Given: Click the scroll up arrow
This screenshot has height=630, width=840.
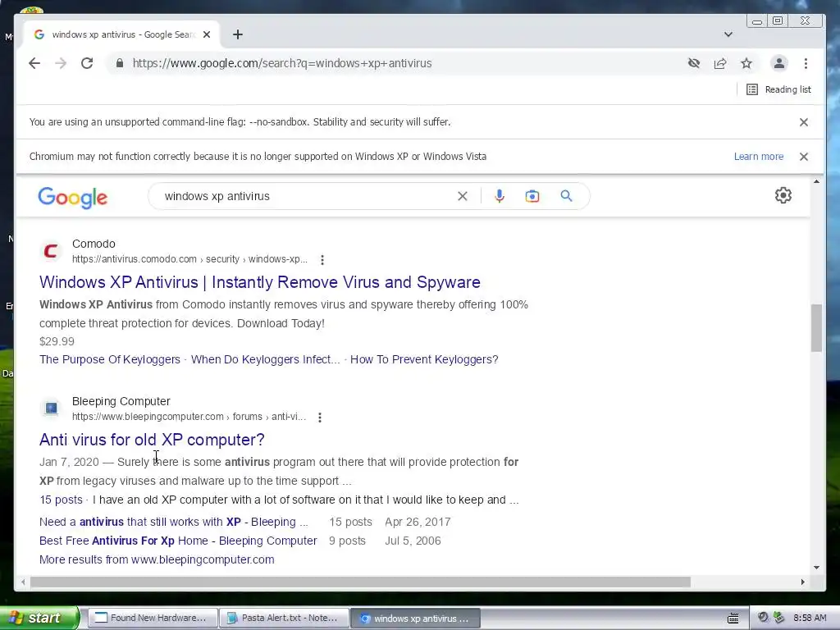Looking at the screenshot, I should (816, 181).
